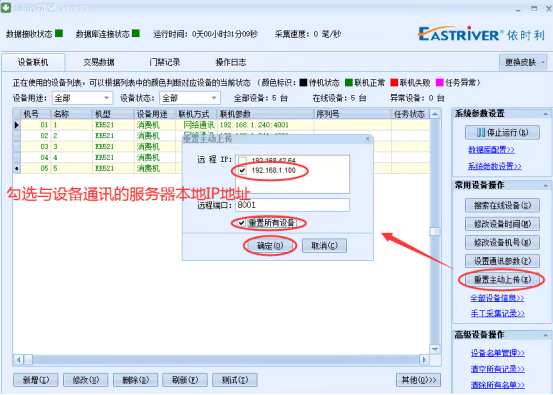Confirm the dialog with 确定(O) button

coord(270,246)
